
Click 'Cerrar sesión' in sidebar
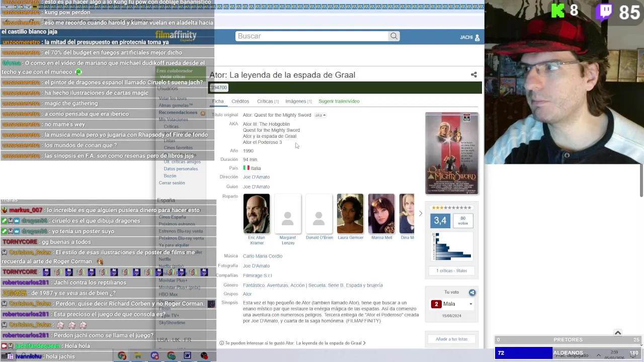(x=172, y=183)
